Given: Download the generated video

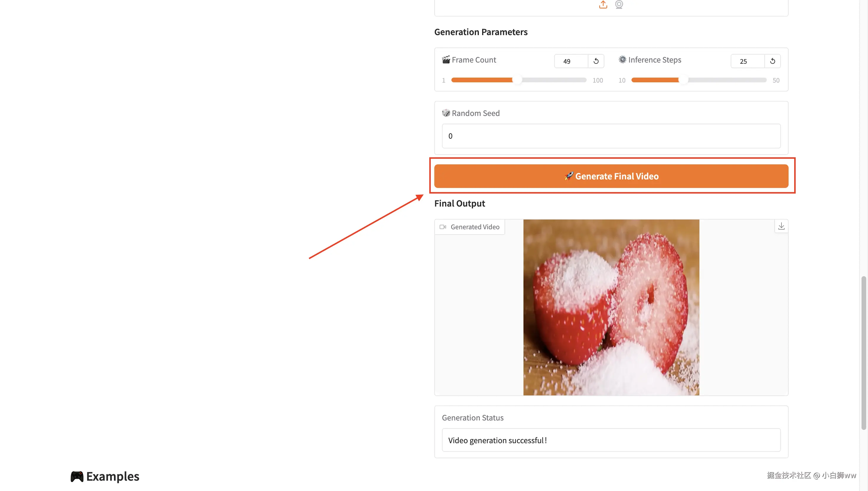Looking at the screenshot, I should pyautogui.click(x=781, y=226).
